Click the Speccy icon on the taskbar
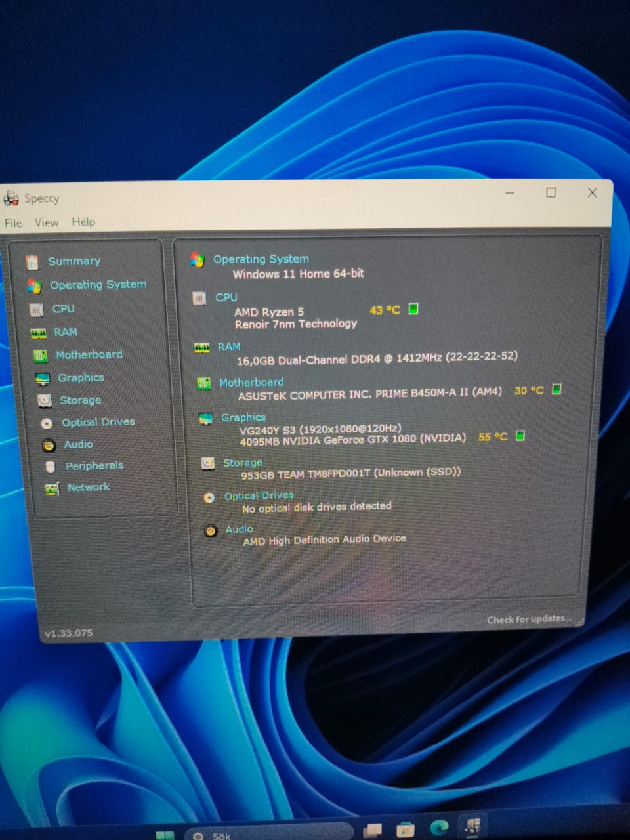This screenshot has height=840, width=630. point(472,826)
